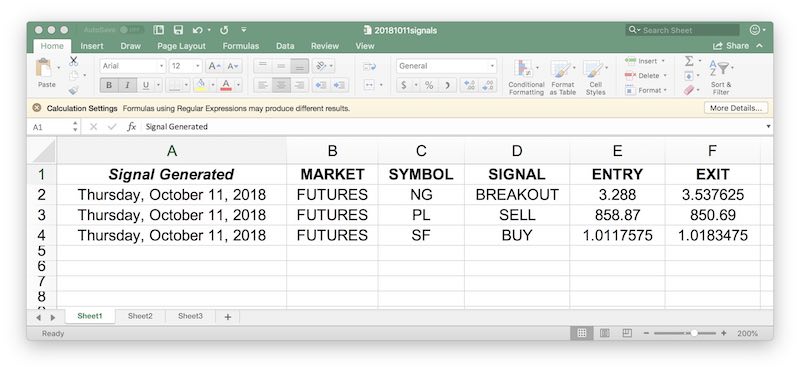Click the Fill down icon
Viewport: 800px width, 372px height.
688,76
